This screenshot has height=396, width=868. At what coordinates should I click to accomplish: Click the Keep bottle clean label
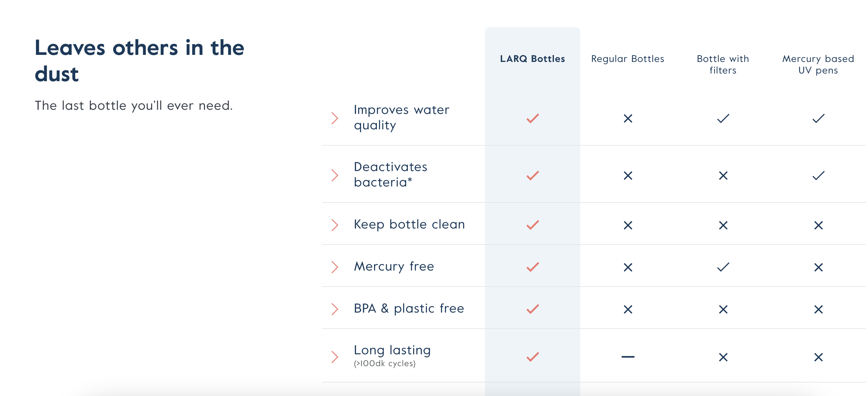click(409, 224)
